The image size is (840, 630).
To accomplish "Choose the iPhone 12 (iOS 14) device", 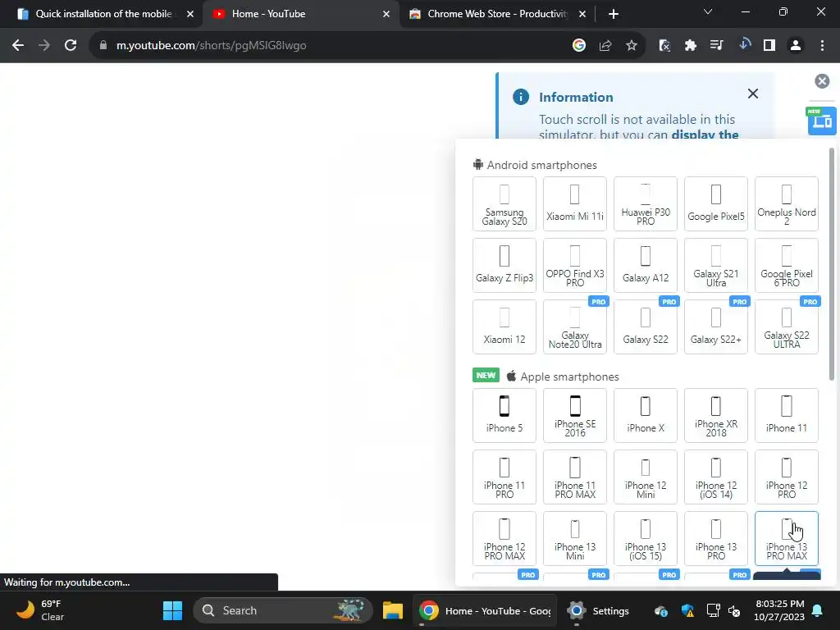I will pyautogui.click(x=715, y=477).
